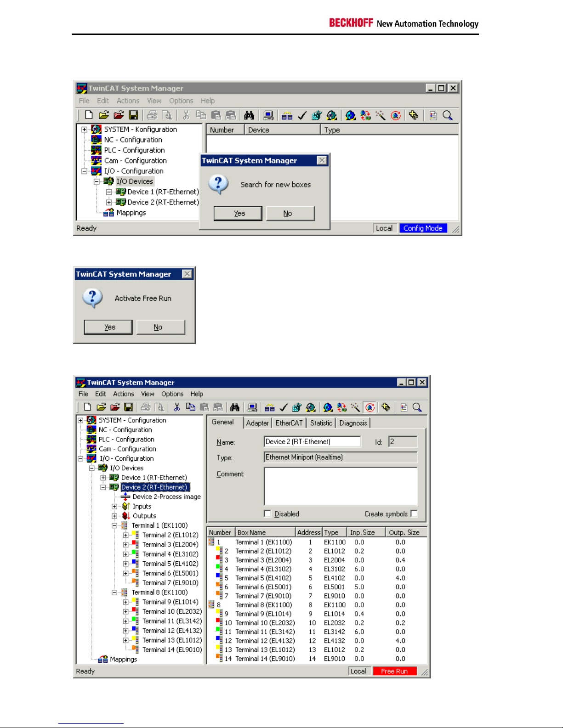563x728 pixels.
Task: Open the Statistic tab
Action: tap(321, 423)
